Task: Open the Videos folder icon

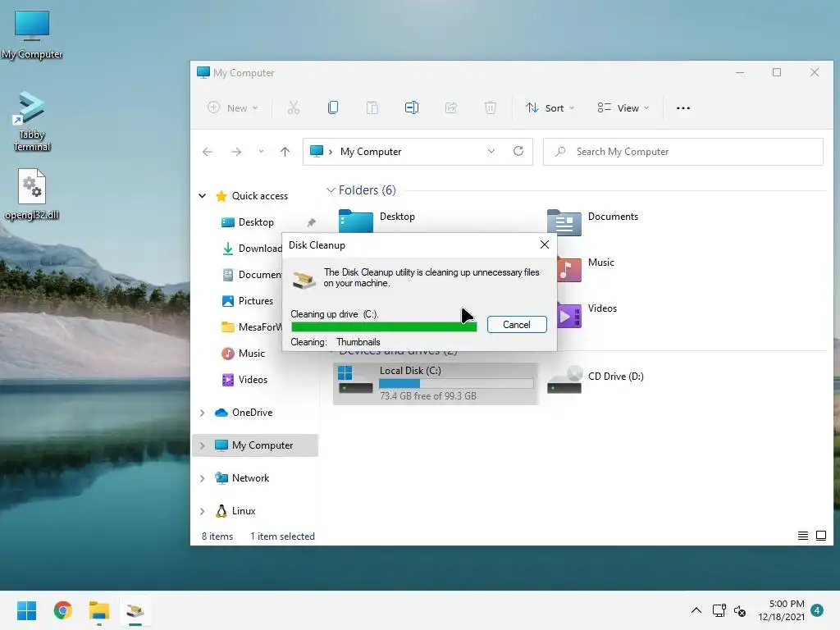Action: 569,315
